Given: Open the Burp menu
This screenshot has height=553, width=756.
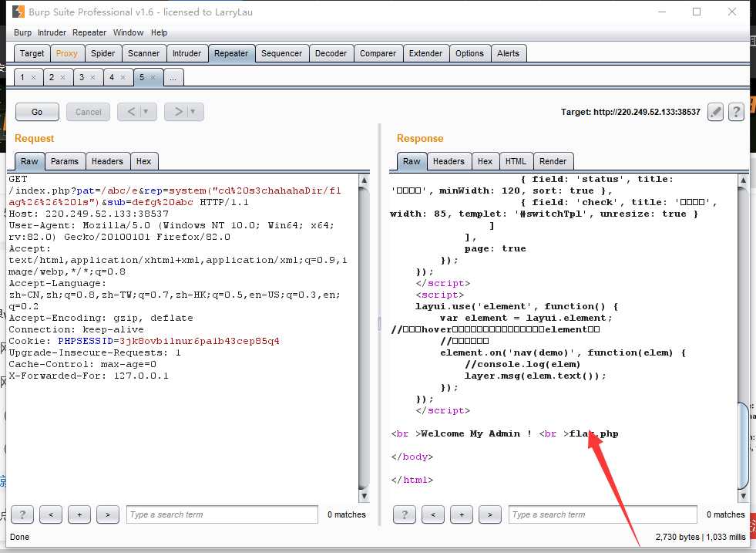Looking at the screenshot, I should [22, 32].
